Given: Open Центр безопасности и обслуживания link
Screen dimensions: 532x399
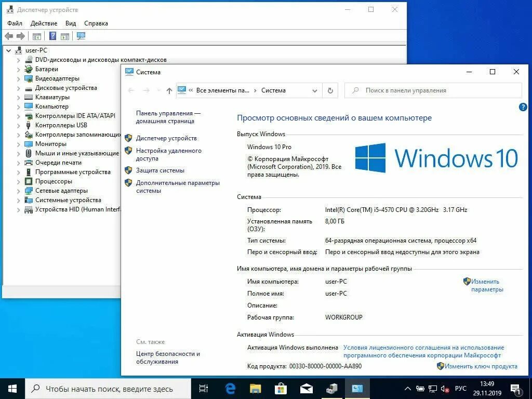Looking at the screenshot, I should pos(168,357).
